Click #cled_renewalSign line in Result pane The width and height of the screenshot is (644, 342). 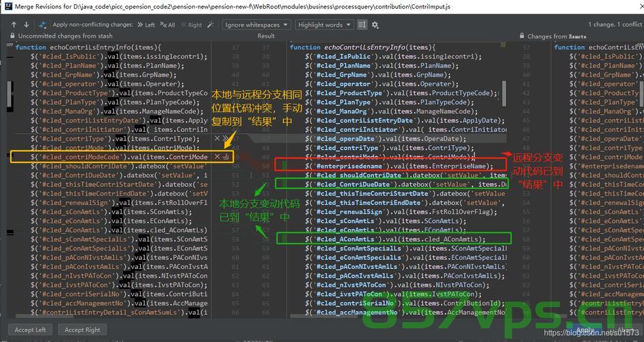(x=401, y=211)
